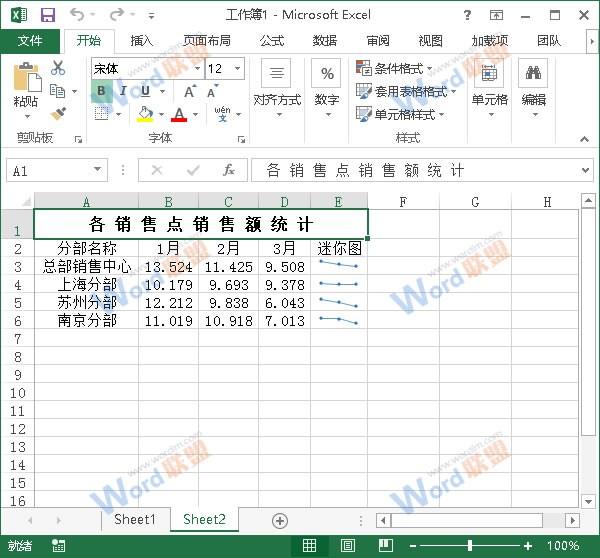Screen dimensions: 600x558
Task: Click the zoom slider handle
Action: [470, 546]
